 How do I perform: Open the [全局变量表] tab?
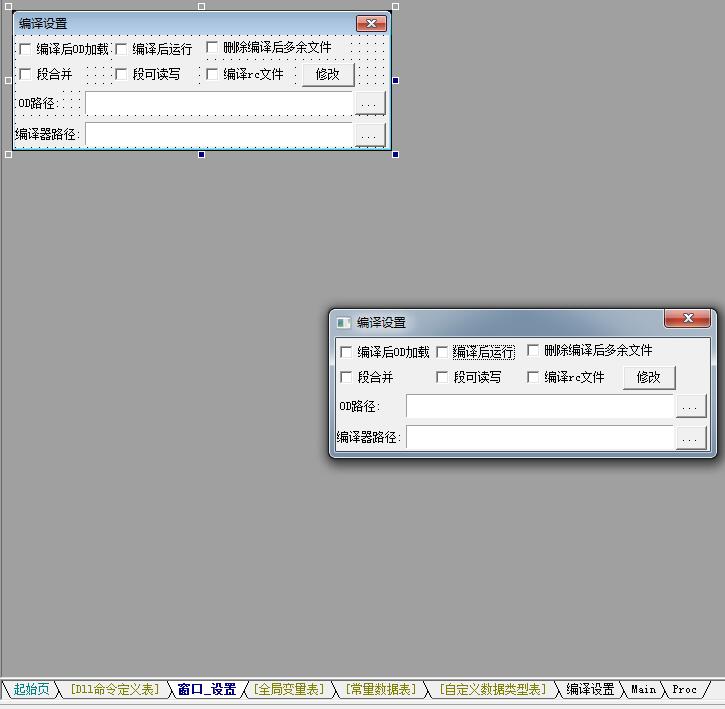pos(289,689)
